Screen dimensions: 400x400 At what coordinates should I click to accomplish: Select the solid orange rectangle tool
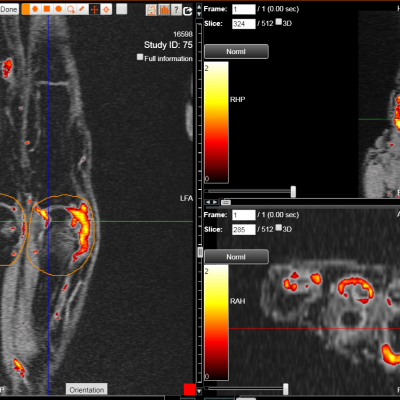click(26, 9)
